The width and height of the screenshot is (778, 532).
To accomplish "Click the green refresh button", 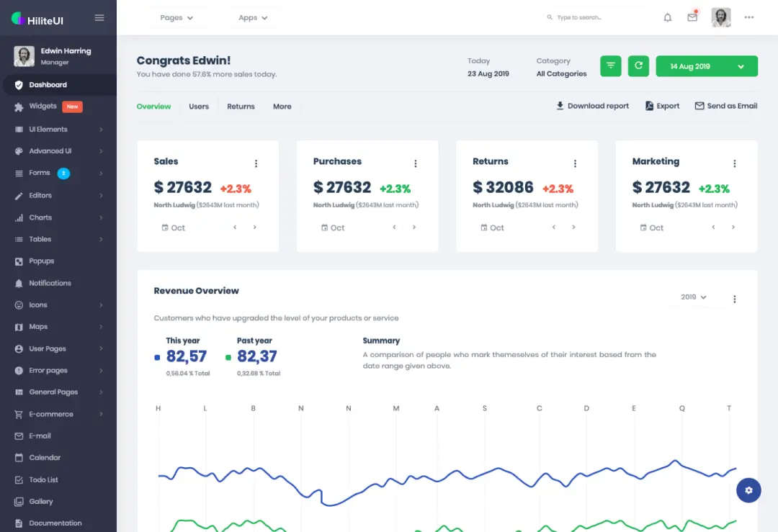I will (x=638, y=66).
